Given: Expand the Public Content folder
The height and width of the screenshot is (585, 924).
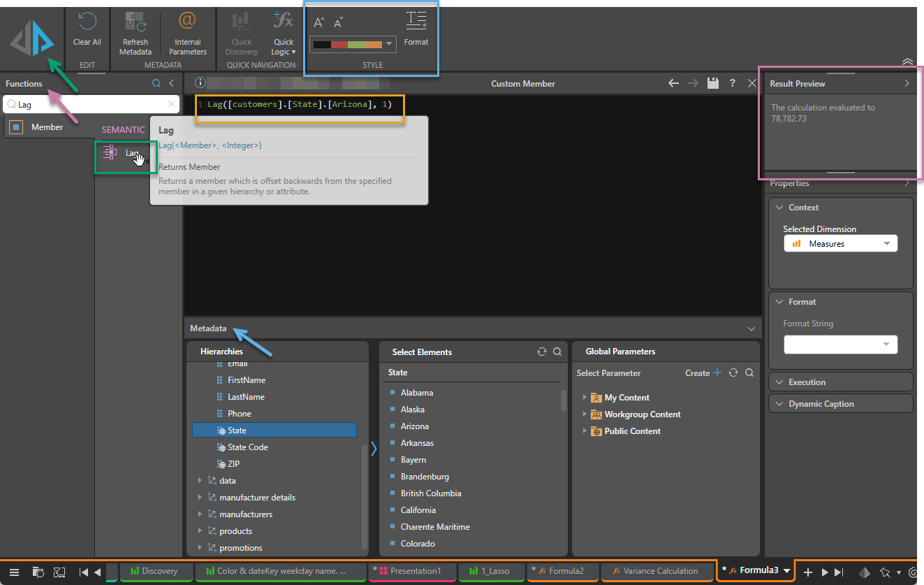Looking at the screenshot, I should coord(585,431).
